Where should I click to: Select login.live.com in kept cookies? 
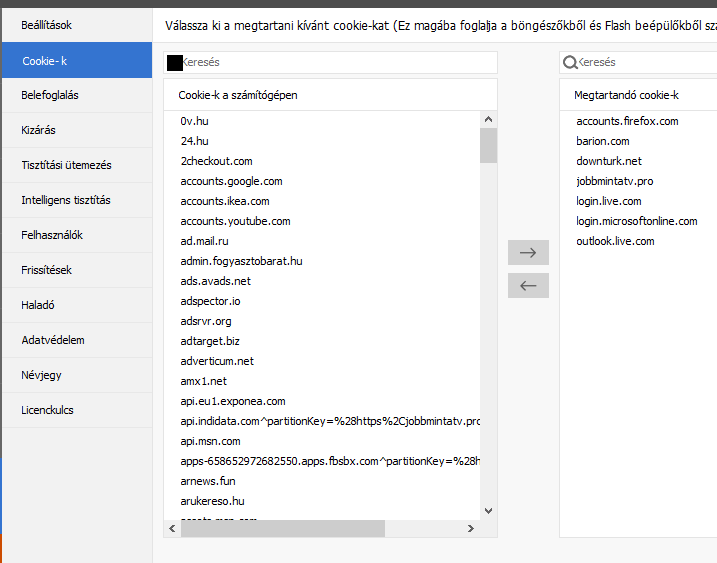click(609, 201)
